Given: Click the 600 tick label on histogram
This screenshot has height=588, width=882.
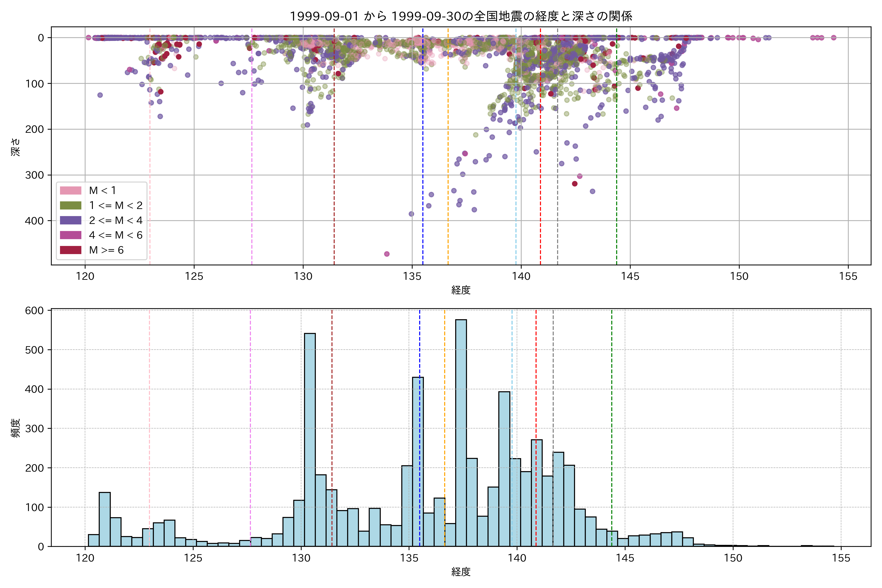Looking at the screenshot, I should pyautogui.click(x=35, y=310).
